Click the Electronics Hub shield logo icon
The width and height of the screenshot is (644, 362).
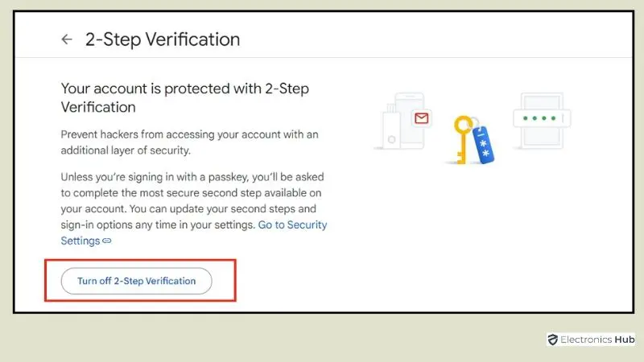[552, 339]
